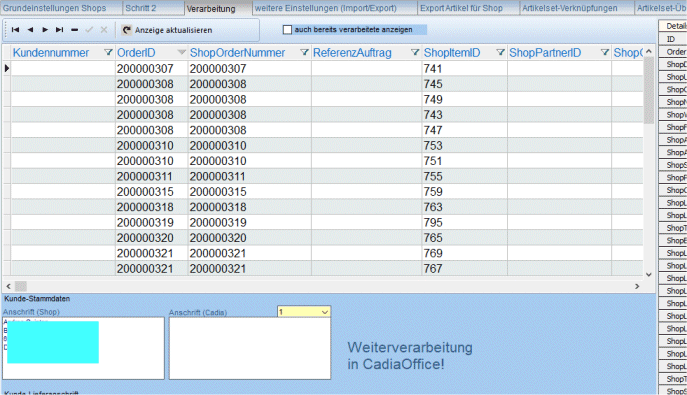The width and height of the screenshot is (687, 395).
Task: Click Weiterverarbeitung in CadiaOffice! link
Action: pos(410,356)
